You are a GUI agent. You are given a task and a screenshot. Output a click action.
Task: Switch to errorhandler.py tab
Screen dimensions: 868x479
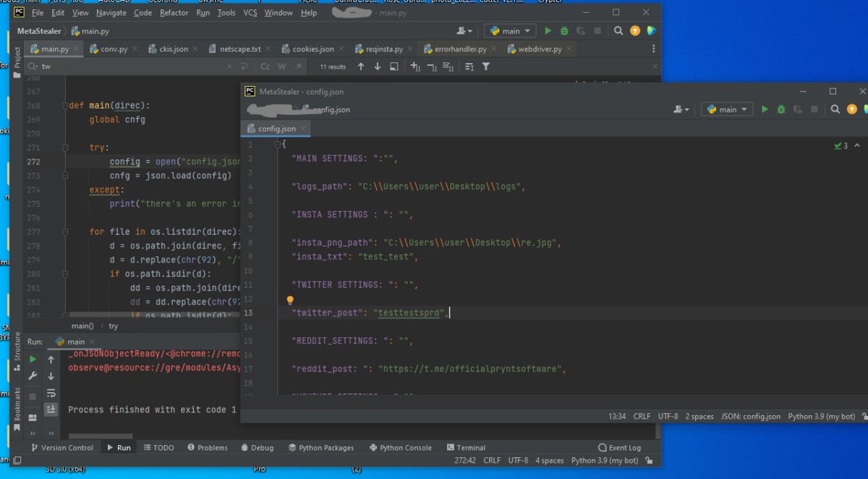[461, 49]
